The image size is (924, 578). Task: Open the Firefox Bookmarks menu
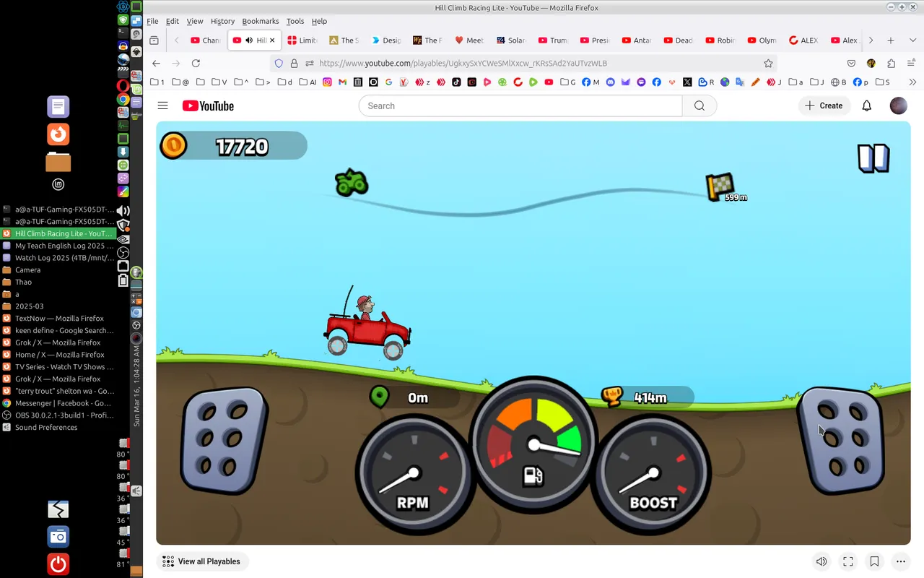[x=261, y=21]
